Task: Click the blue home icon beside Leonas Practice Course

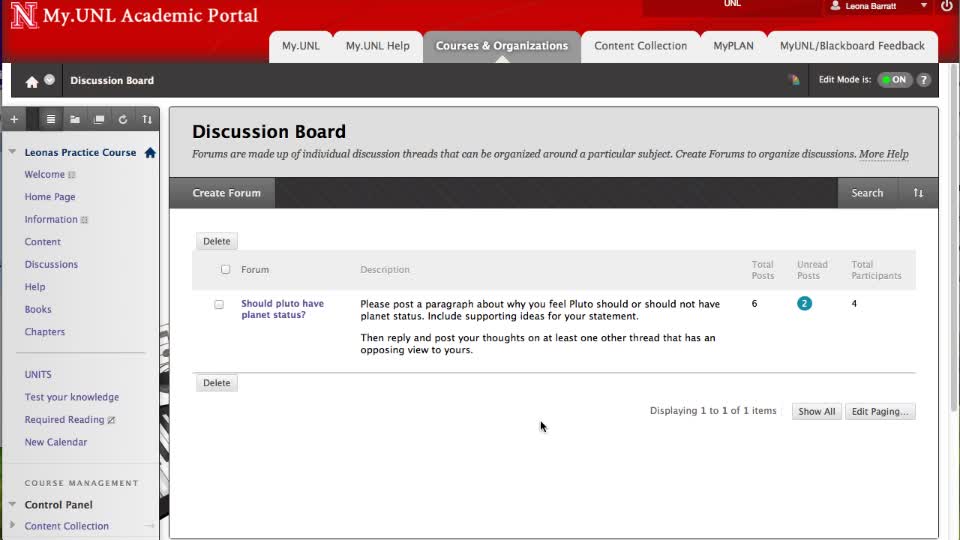Action: (150, 152)
